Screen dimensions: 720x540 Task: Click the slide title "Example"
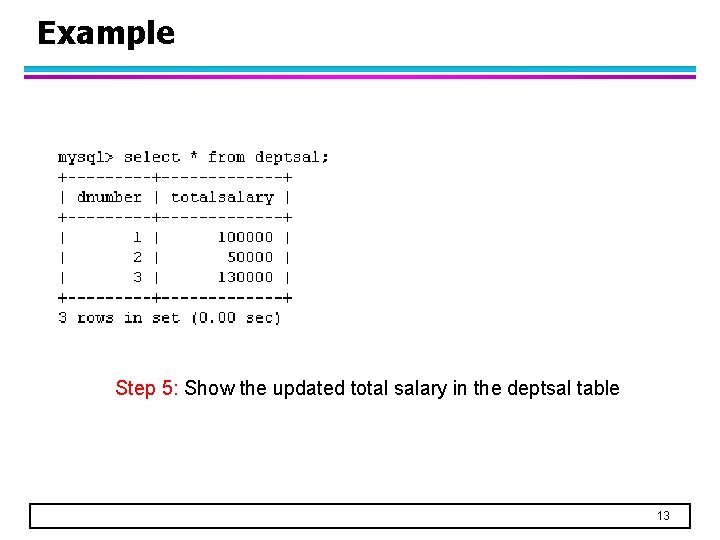pos(106,34)
